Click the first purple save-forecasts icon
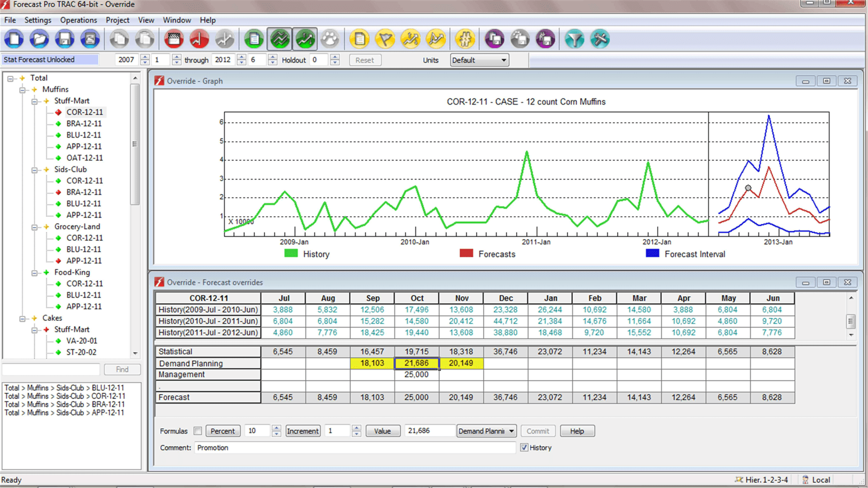868x488 pixels. coord(494,39)
